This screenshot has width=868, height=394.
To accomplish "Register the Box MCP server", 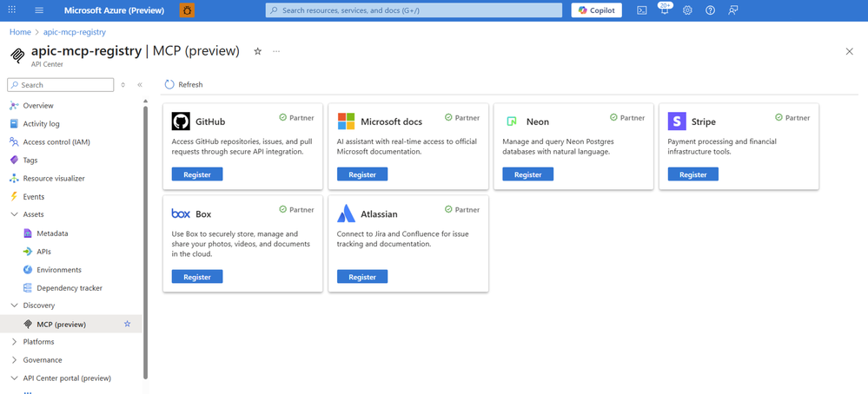I will 197,276.
